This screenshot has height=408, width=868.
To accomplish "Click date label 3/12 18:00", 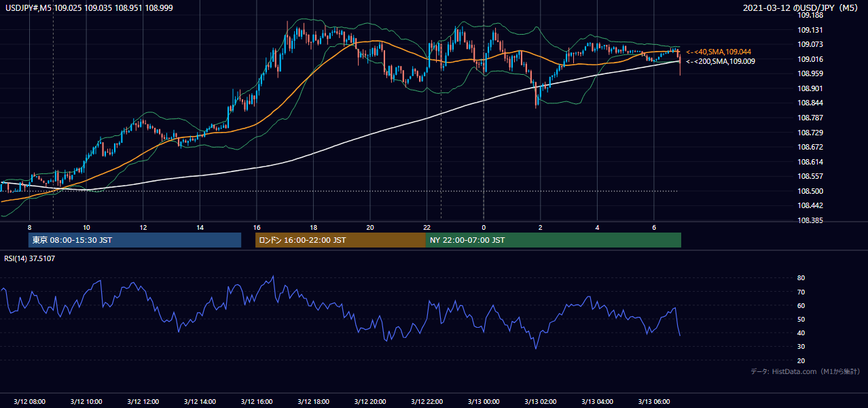I will (x=313, y=402).
